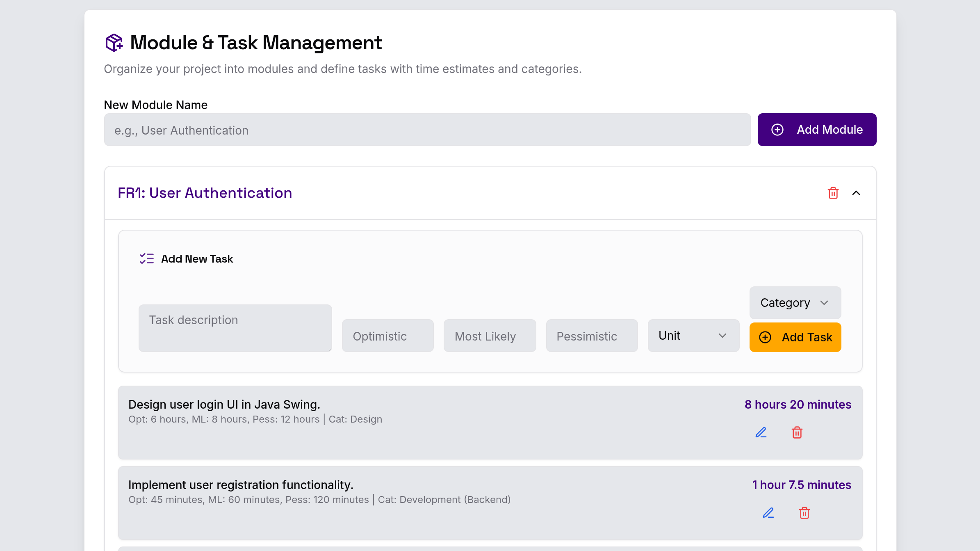The height and width of the screenshot is (551, 980).
Task: Click the orange Add Task button
Action: coord(795,337)
